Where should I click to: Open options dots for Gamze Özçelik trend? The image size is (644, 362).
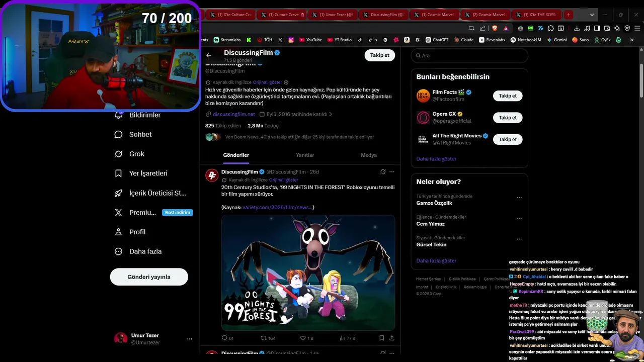(x=519, y=198)
